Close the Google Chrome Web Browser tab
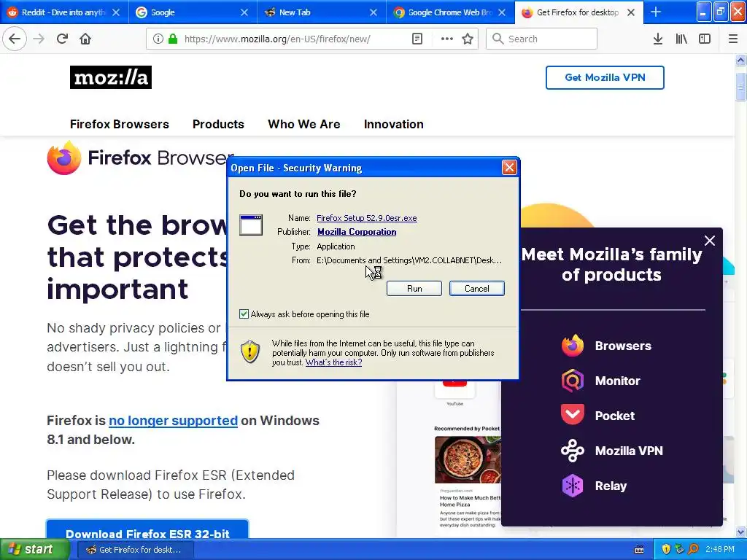Screen dimensions: 747x560 [x=502, y=12]
